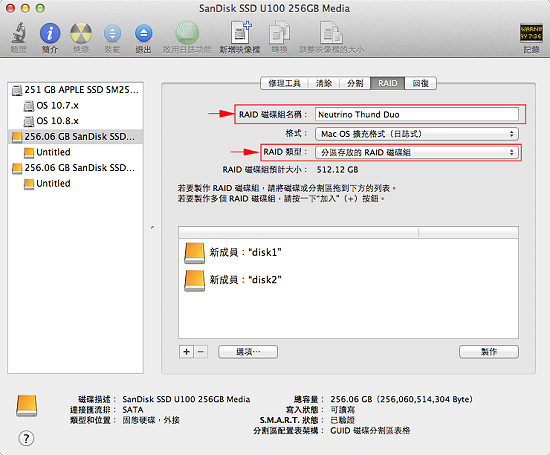
Task: Click the Options (選項…) button
Action: (x=248, y=352)
